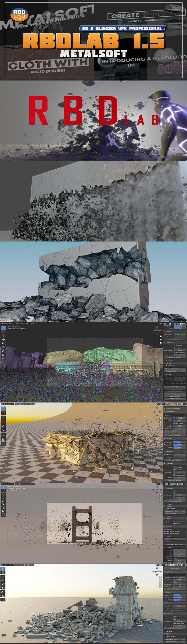Pick the Annotate tool in wood splinters viewport
The height and width of the screenshot is (644, 187).
tap(4, 435)
